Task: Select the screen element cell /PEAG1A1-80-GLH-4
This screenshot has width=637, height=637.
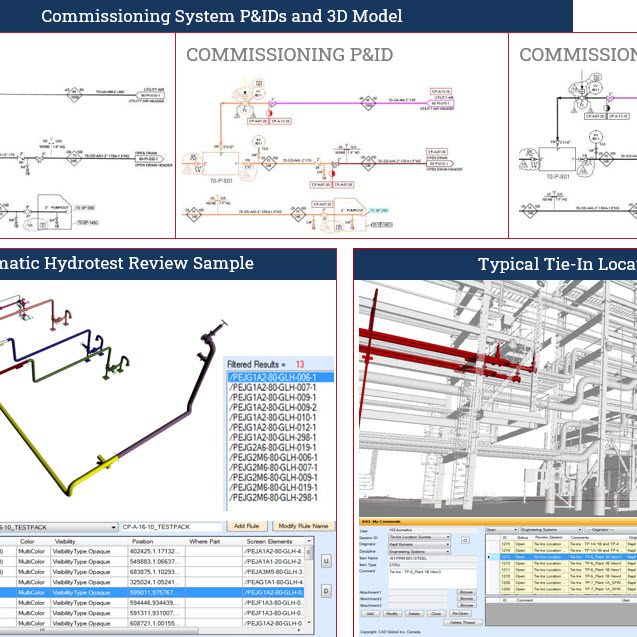Action: click(273, 582)
